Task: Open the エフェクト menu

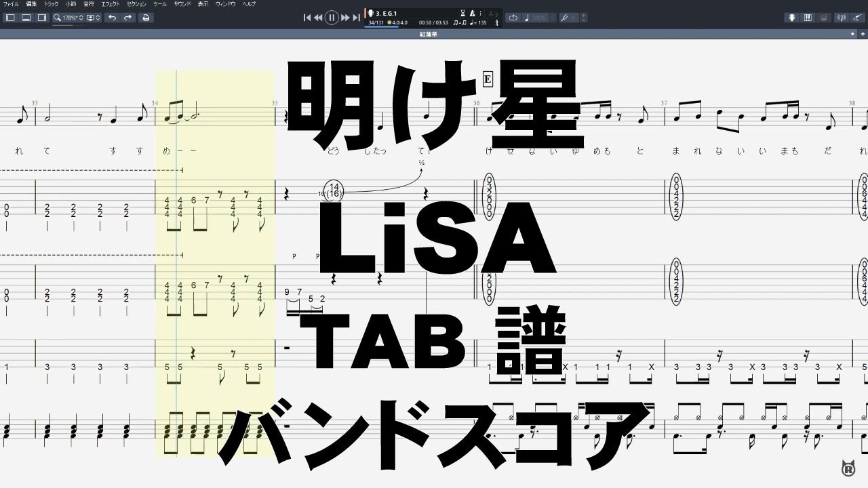Action: pyautogui.click(x=112, y=4)
